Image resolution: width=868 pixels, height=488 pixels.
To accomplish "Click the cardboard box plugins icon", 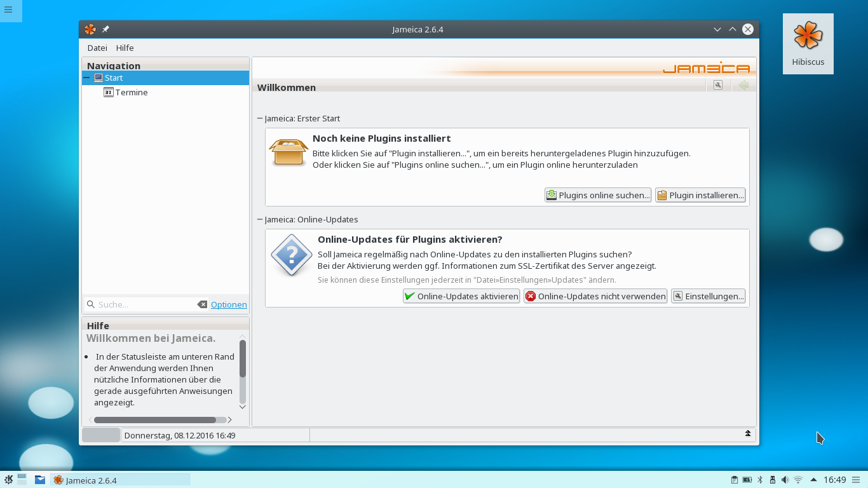I will (x=288, y=152).
